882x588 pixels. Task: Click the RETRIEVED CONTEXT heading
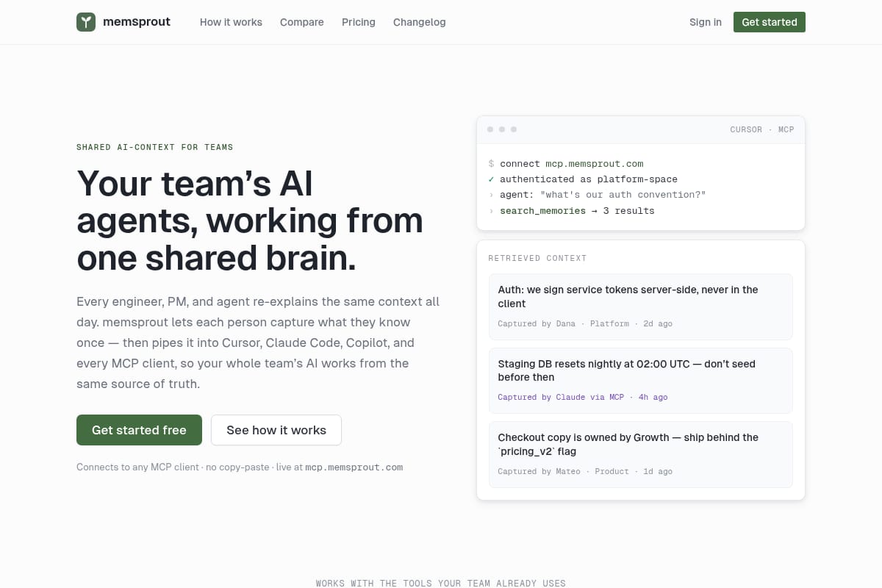tap(537, 258)
